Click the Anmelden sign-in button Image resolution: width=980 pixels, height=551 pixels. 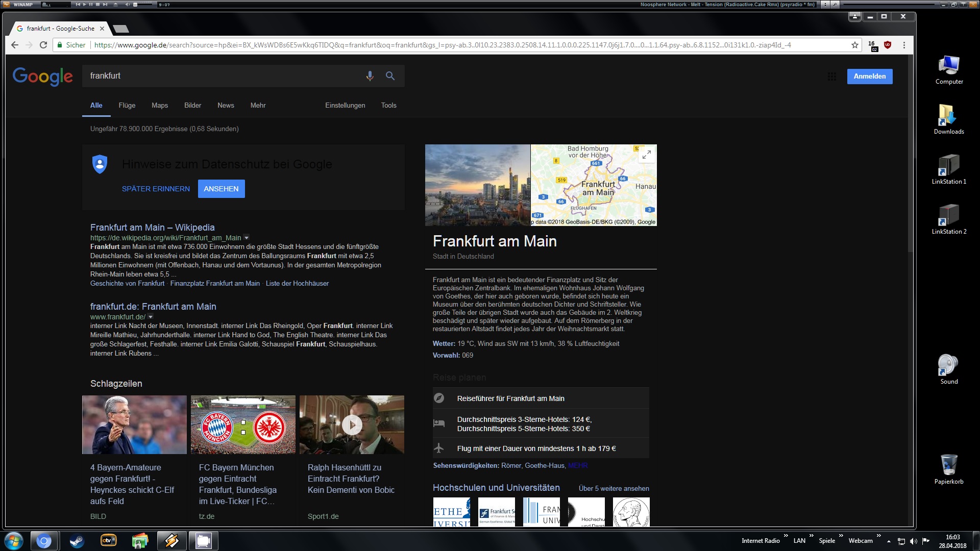pos(870,77)
